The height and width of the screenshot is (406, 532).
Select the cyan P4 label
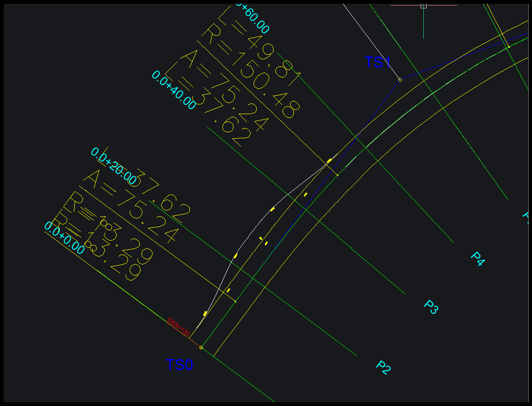478,259
